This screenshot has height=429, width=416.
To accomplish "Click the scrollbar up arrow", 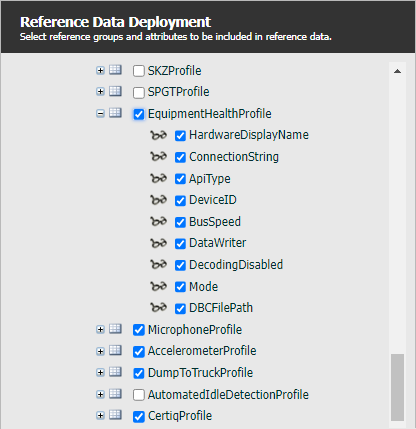I will [397, 71].
